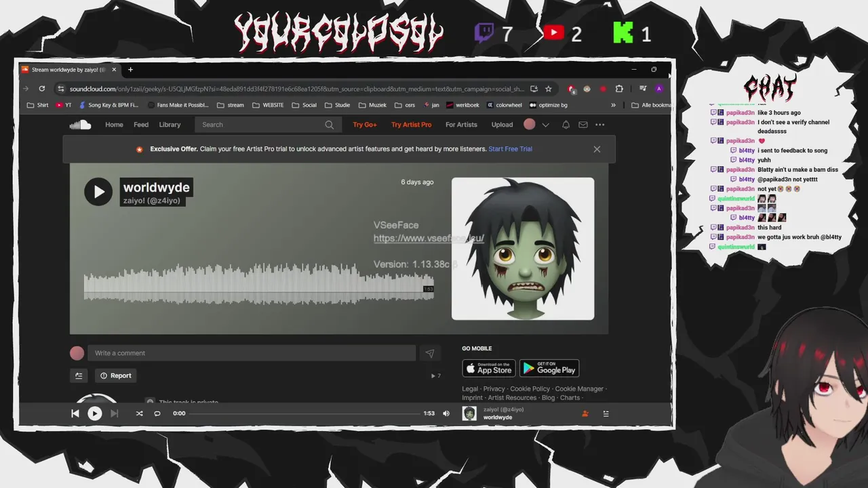Skip to next track in player bar

(x=114, y=413)
